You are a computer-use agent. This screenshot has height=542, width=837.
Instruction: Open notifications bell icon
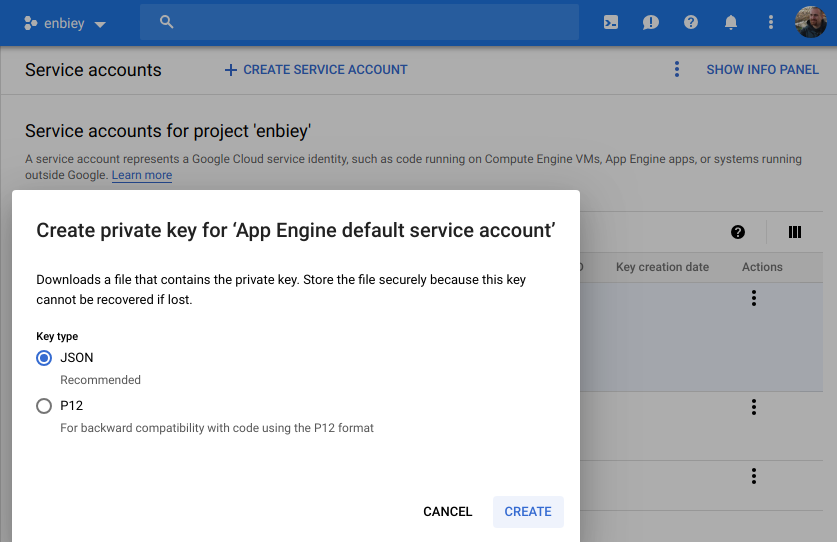click(x=731, y=22)
